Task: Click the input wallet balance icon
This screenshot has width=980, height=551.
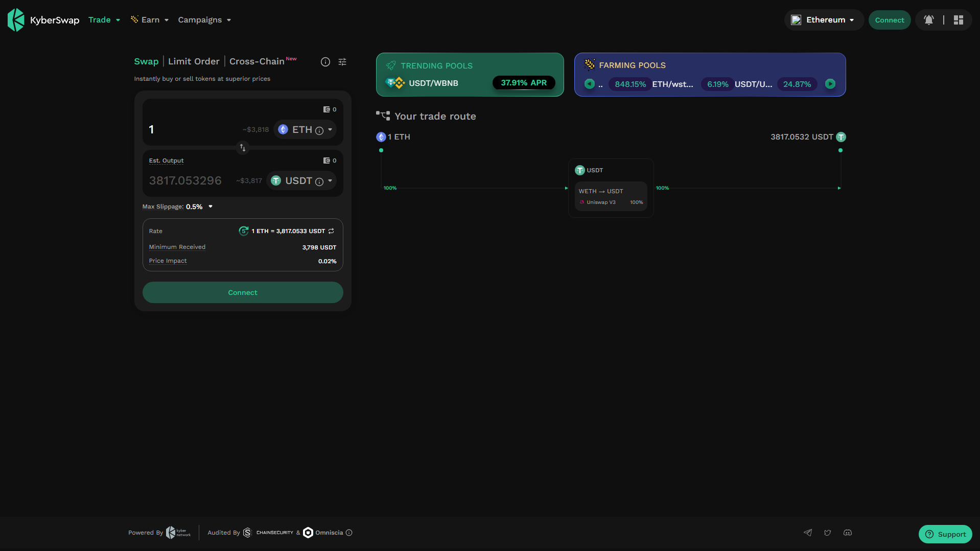Action: click(x=326, y=109)
